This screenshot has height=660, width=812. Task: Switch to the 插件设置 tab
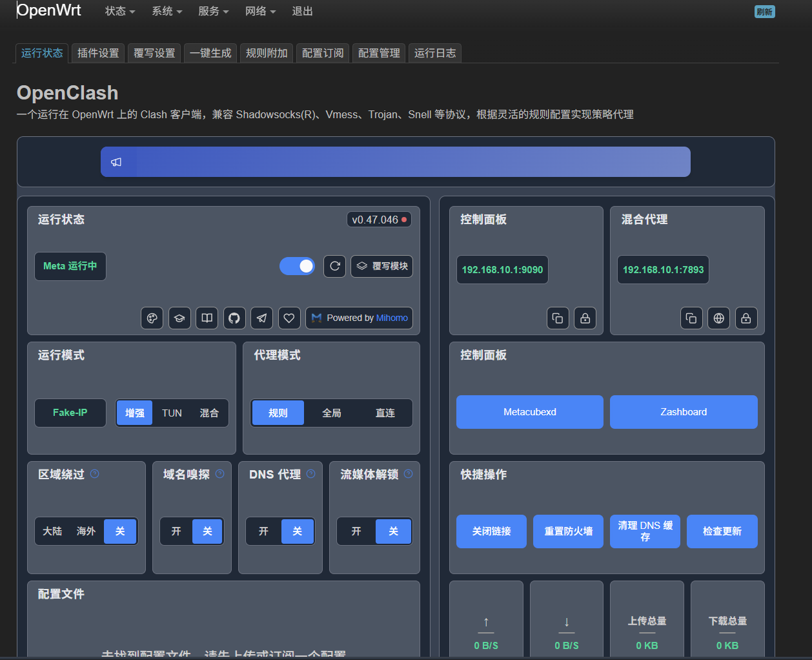[x=98, y=53]
